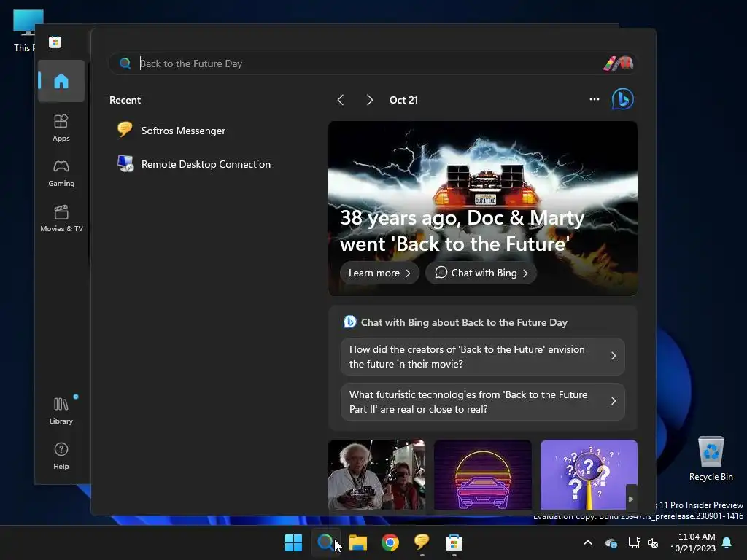Open Bing Chat icon in search panel

[x=623, y=99]
